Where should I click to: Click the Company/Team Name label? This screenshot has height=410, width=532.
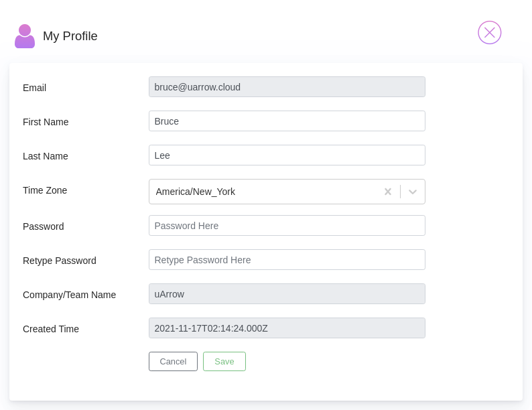pos(69,295)
